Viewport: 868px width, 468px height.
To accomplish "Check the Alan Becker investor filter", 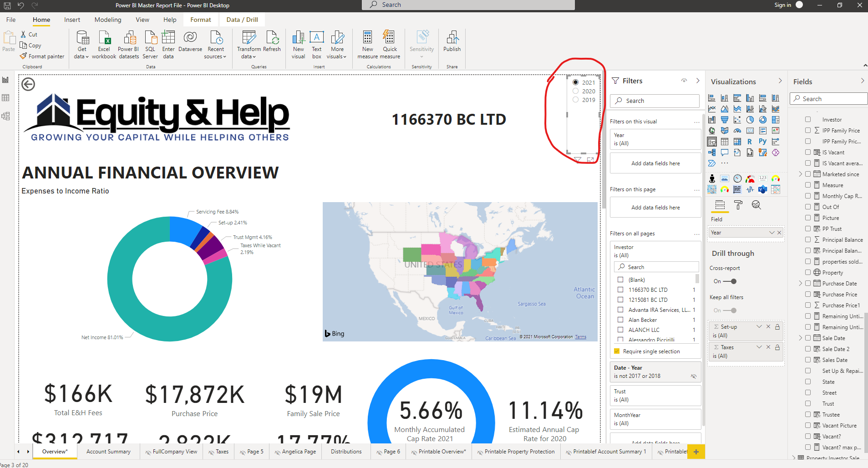I will point(620,320).
